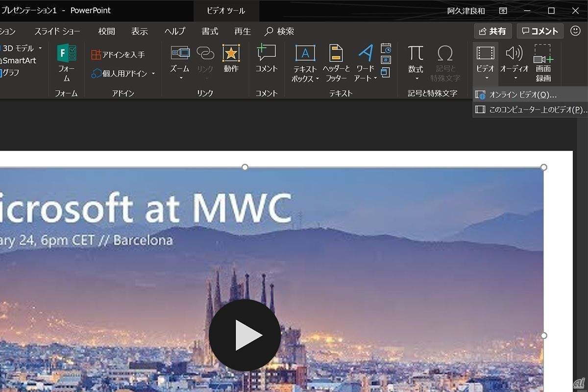The width and height of the screenshot is (588, 392).
Task: Click the My Add-ins (個人用アドイン) icon
Action: tap(96, 73)
